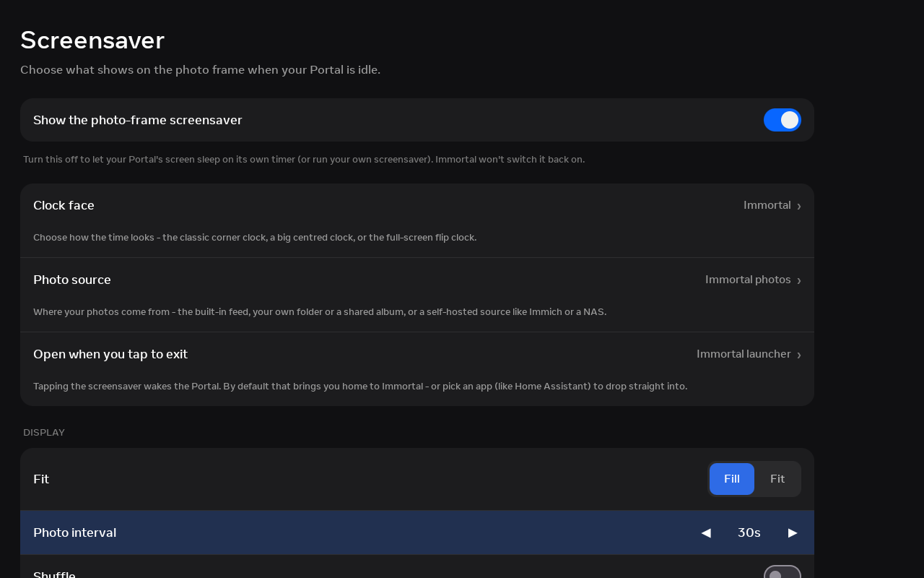The image size is (924, 578).
Task: Toggle the Shuffle switch
Action: point(783,572)
